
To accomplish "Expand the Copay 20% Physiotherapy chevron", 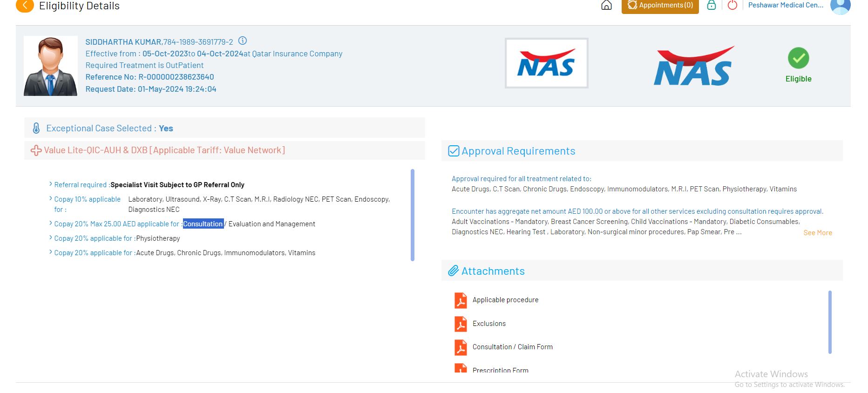I will tap(50, 238).
